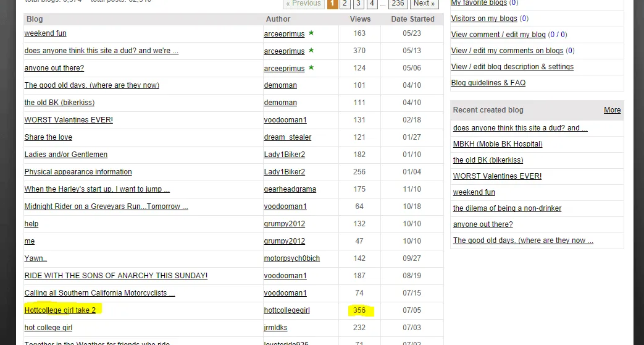Click the Next page button

tap(424, 4)
